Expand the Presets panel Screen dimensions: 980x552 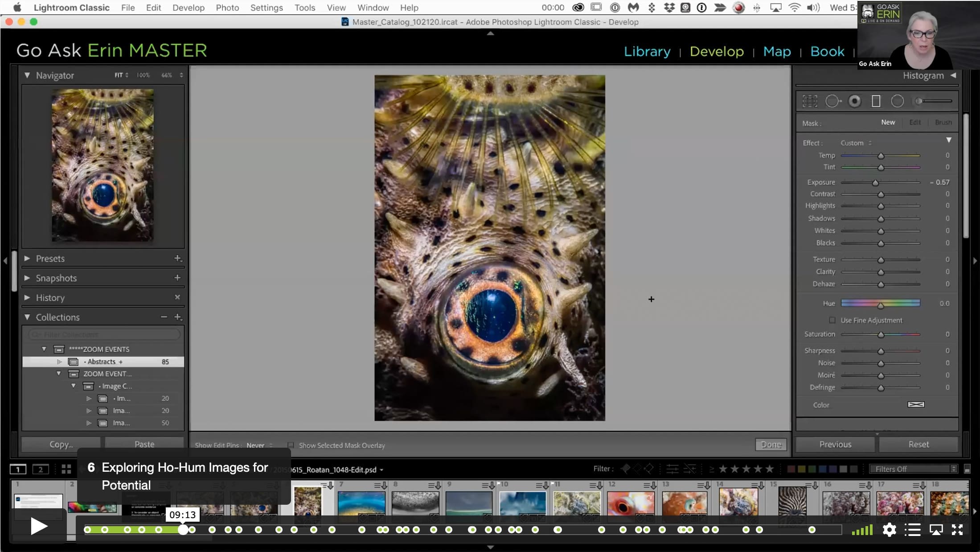(27, 258)
